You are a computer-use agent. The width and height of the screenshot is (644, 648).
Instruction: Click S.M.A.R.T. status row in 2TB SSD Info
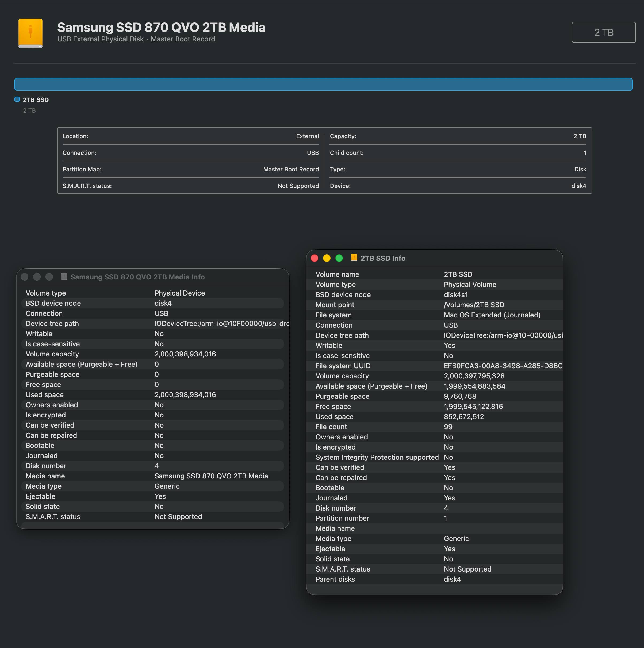pos(434,569)
